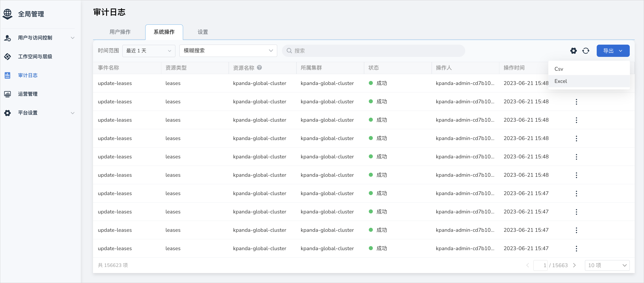
Task: Open the 模糊搜索 dropdown
Action: [228, 51]
